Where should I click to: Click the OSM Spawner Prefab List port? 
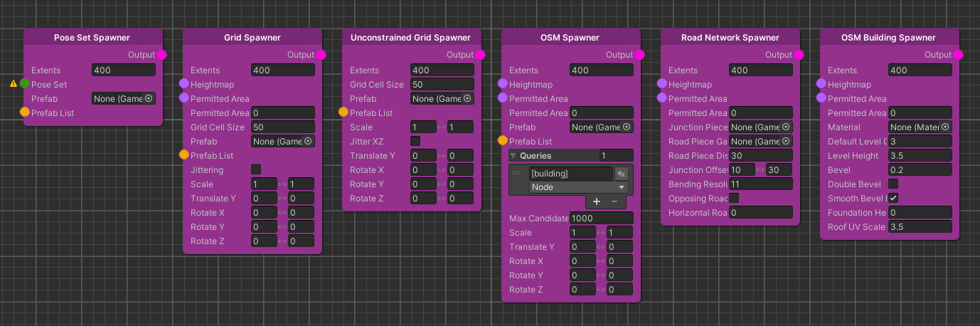click(x=503, y=141)
